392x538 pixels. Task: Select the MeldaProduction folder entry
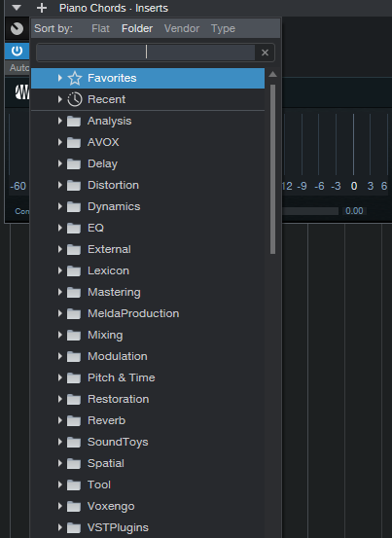click(x=148, y=313)
